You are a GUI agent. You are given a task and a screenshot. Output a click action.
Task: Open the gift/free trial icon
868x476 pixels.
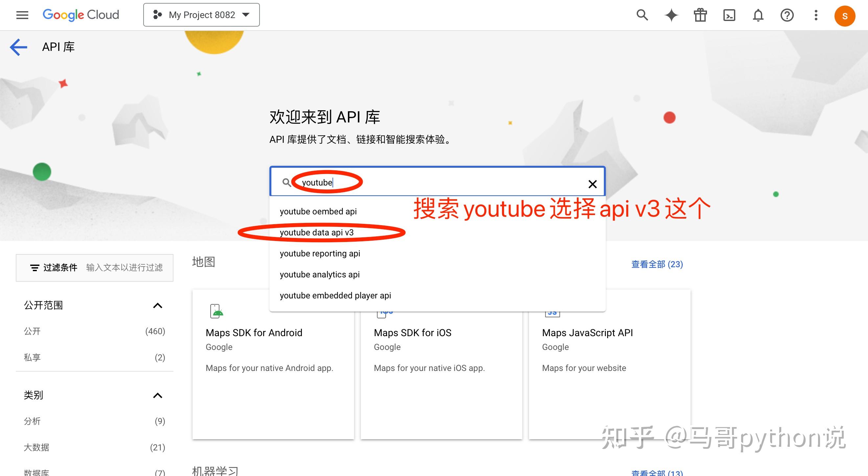click(x=700, y=15)
